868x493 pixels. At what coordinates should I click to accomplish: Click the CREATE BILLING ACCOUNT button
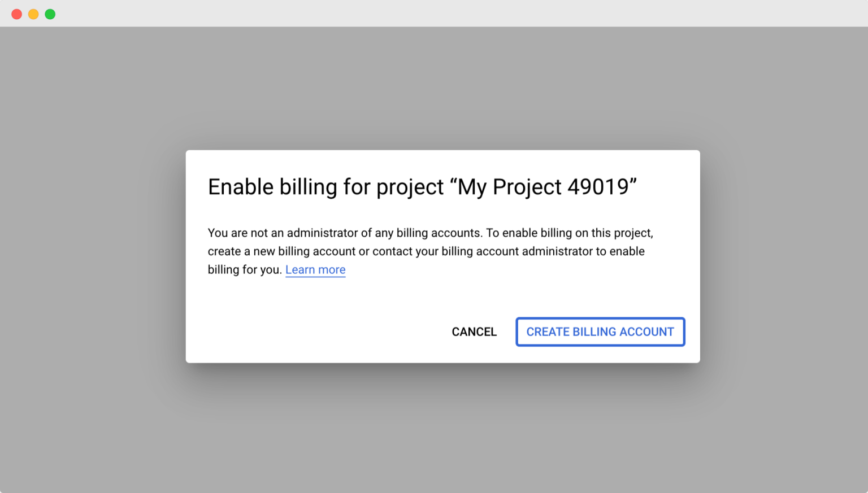pyautogui.click(x=600, y=331)
